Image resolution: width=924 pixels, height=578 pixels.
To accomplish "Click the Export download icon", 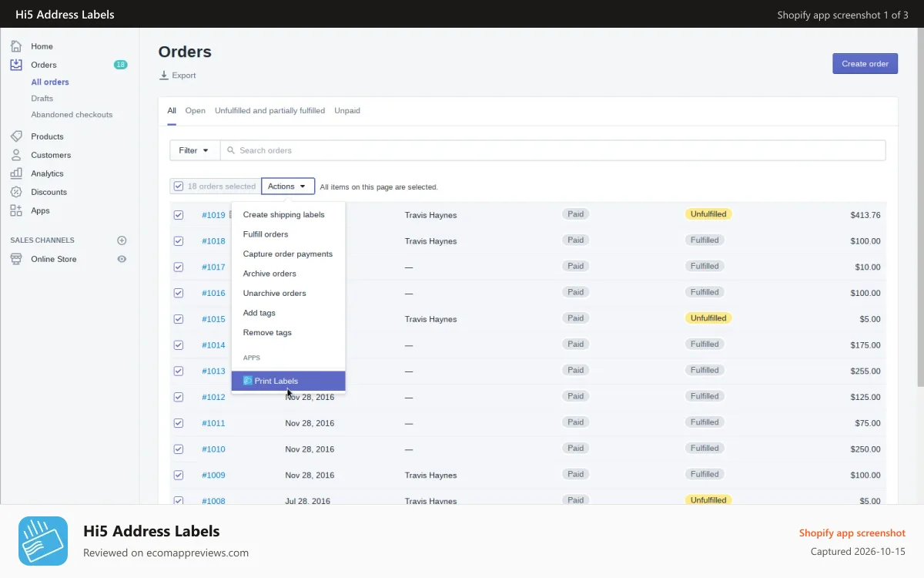I will click(163, 75).
